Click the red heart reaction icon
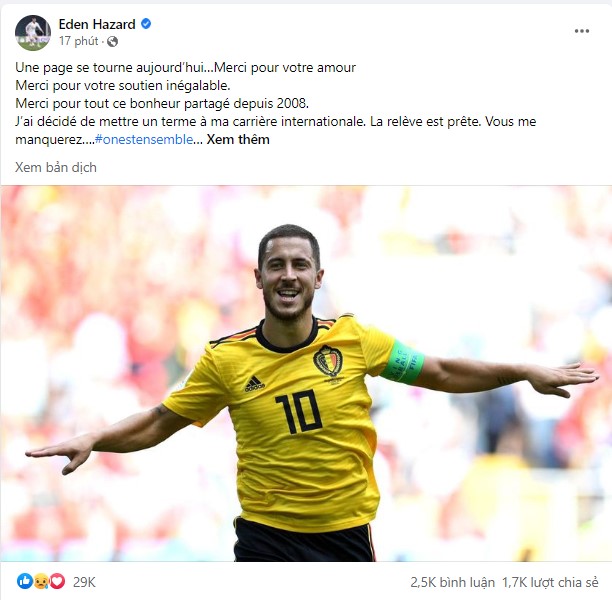612x600 pixels. 57,581
